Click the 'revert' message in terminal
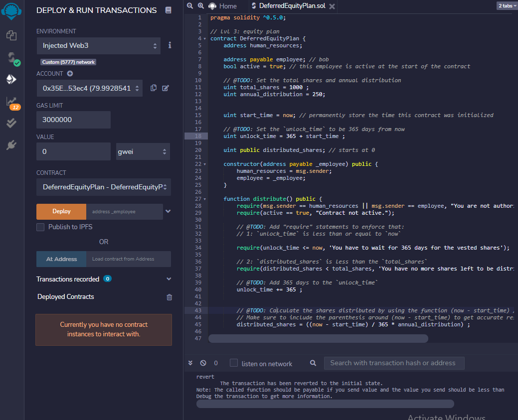The width and height of the screenshot is (518, 420). click(x=205, y=377)
